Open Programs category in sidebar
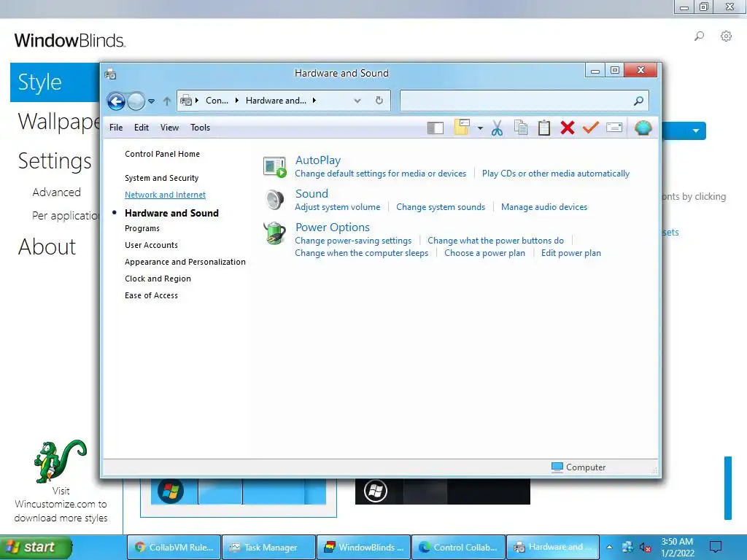The image size is (747, 560). point(142,228)
